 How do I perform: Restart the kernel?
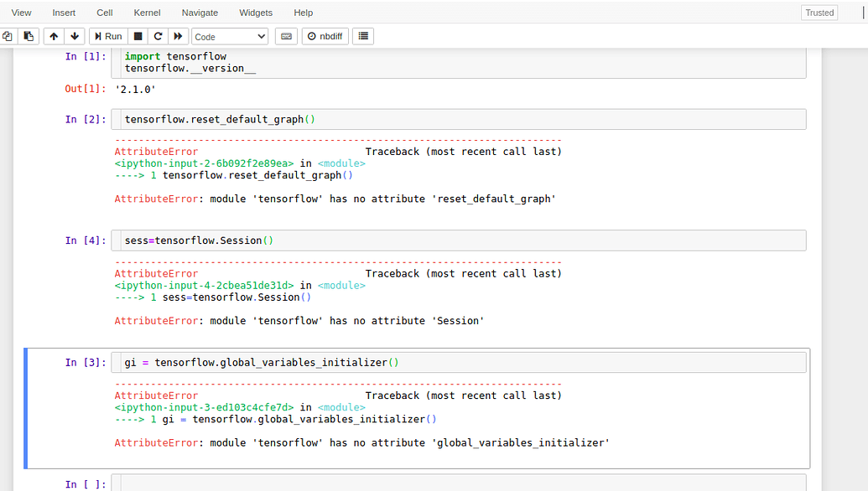pos(157,36)
